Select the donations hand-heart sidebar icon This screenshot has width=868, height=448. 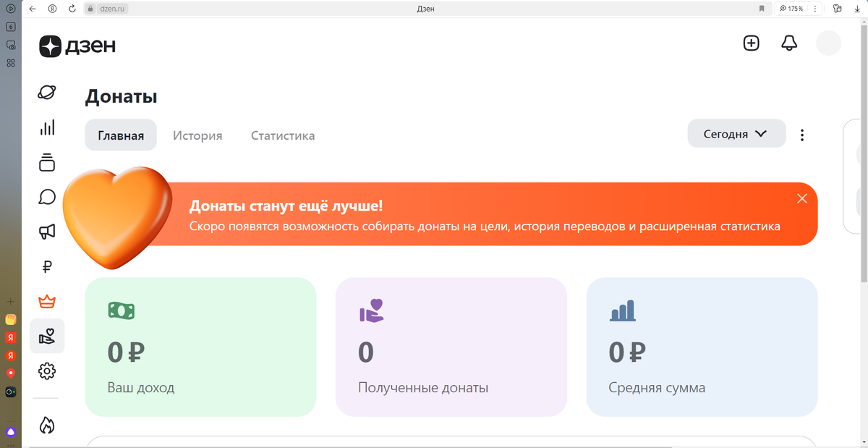coord(47,336)
